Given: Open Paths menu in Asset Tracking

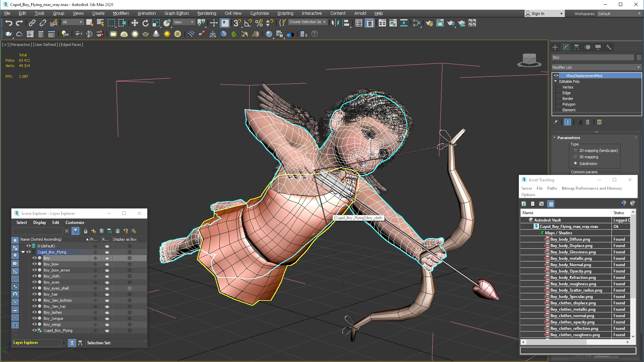Looking at the screenshot, I should [x=552, y=188].
